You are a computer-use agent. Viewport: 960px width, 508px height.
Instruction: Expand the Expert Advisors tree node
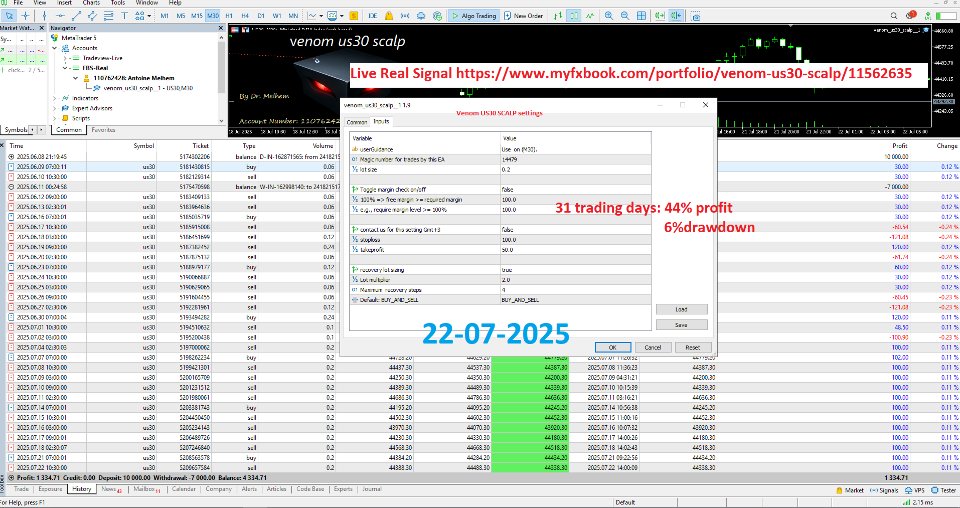[x=55, y=108]
